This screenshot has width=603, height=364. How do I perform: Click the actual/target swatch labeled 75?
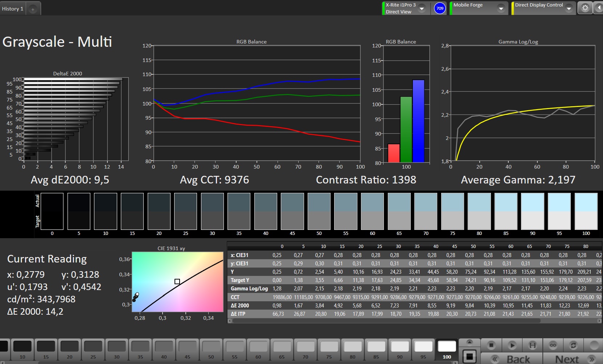pos(452,211)
